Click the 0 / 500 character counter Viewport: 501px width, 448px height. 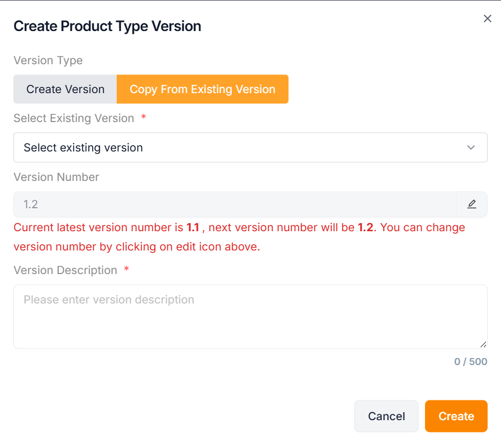pyautogui.click(x=470, y=362)
